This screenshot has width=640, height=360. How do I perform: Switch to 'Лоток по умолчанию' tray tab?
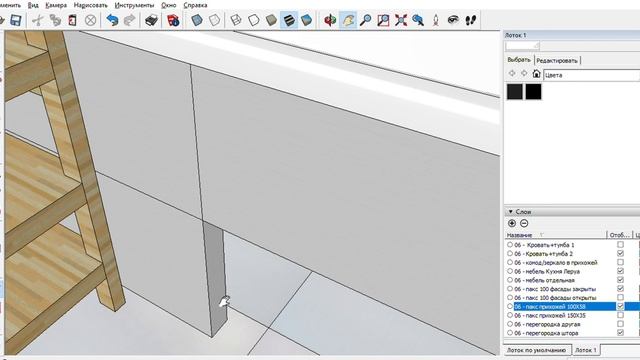coord(536,350)
